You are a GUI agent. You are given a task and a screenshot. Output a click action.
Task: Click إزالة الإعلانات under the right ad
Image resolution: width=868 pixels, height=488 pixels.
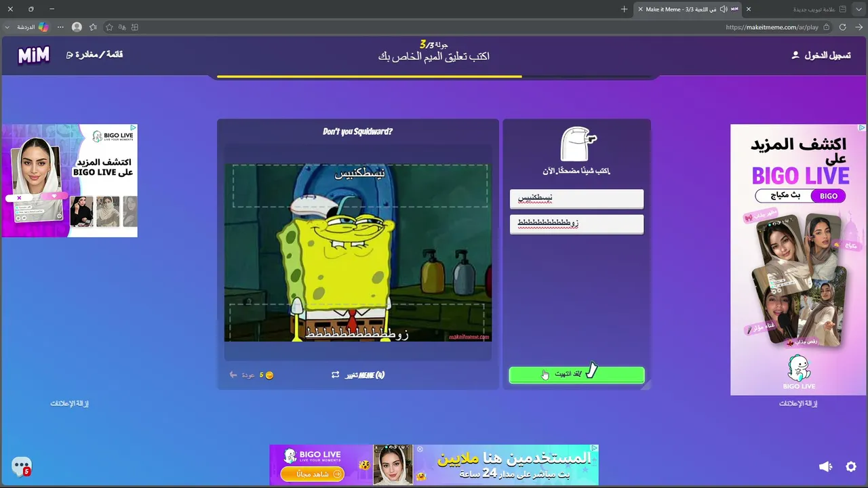[x=798, y=403]
